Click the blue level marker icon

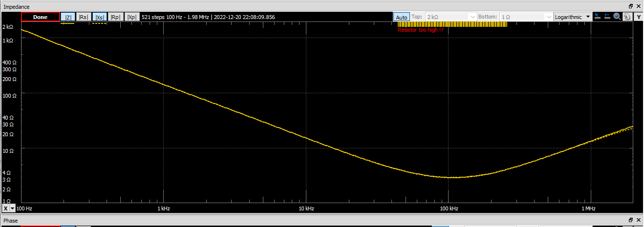click(607, 17)
